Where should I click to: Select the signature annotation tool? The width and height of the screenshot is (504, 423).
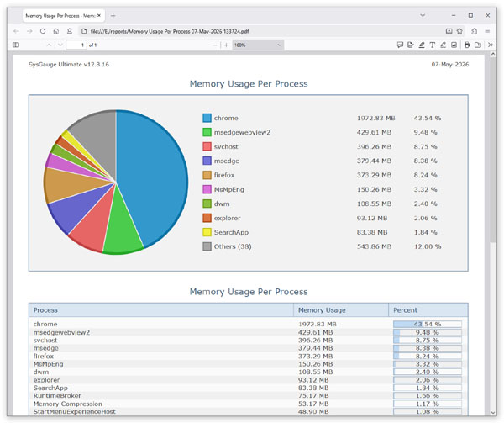pyautogui.click(x=411, y=45)
